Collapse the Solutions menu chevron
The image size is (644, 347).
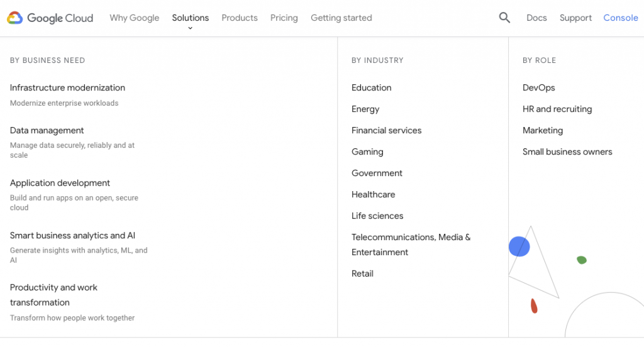[x=190, y=28]
